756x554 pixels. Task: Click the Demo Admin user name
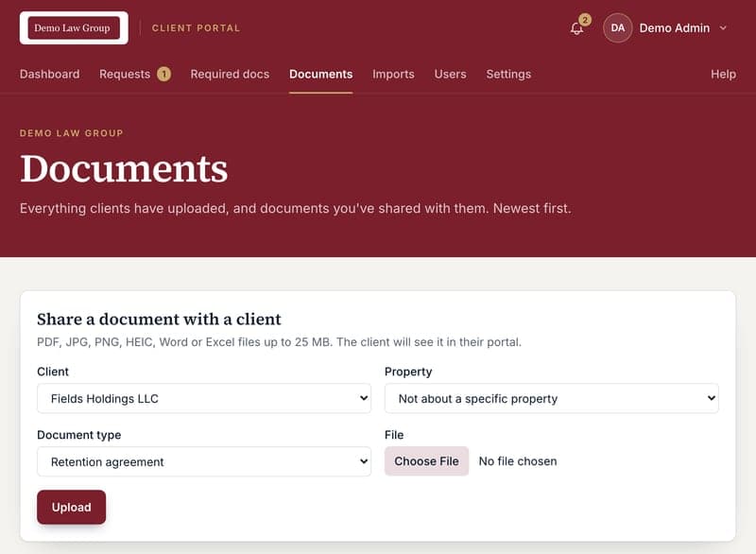pos(674,28)
